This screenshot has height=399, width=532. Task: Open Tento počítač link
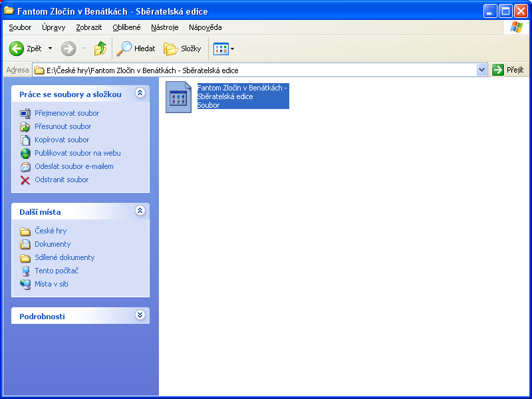coord(57,271)
